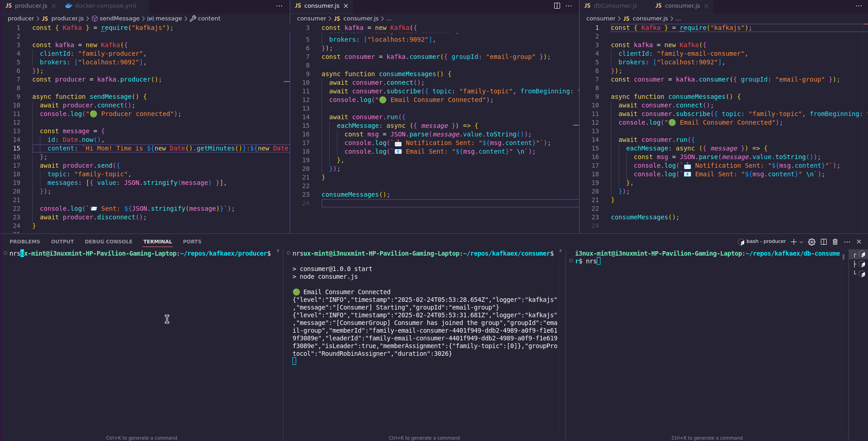Click empty line 24 in middle editor
Image resolution: width=868 pixels, height=441 pixels.
pos(450,203)
